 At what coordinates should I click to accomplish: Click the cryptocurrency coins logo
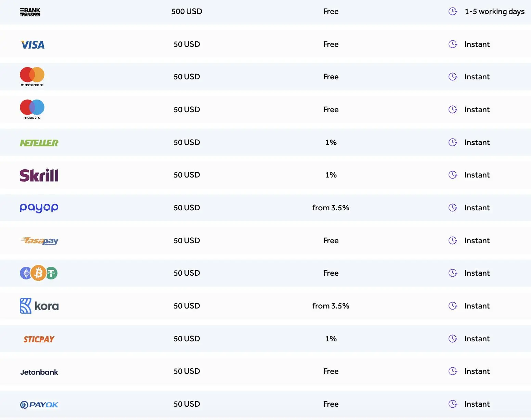[x=39, y=273]
